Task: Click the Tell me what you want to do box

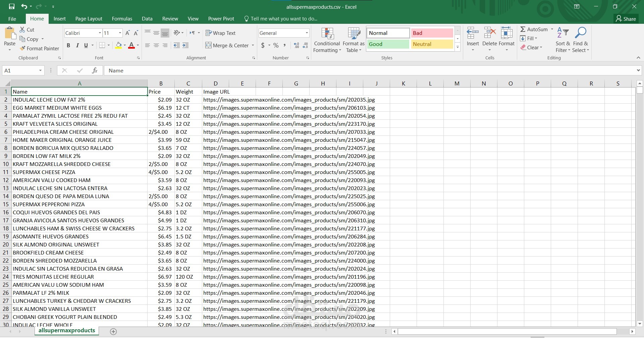Action: coord(281,19)
